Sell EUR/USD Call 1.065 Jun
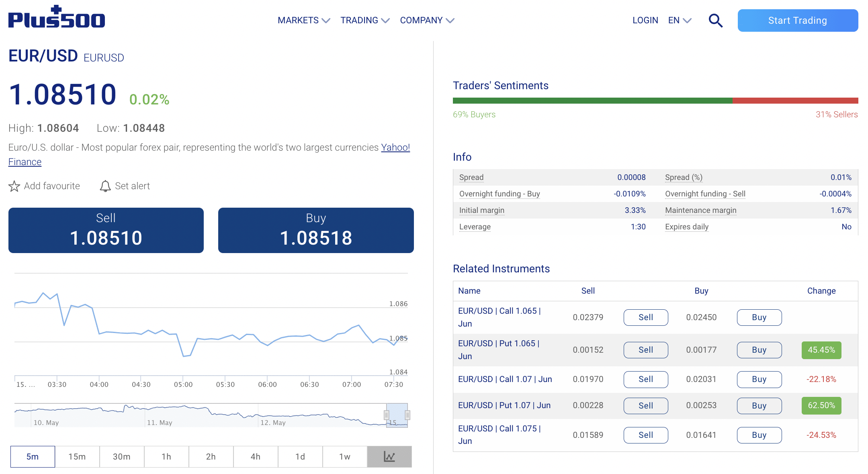 (646, 317)
